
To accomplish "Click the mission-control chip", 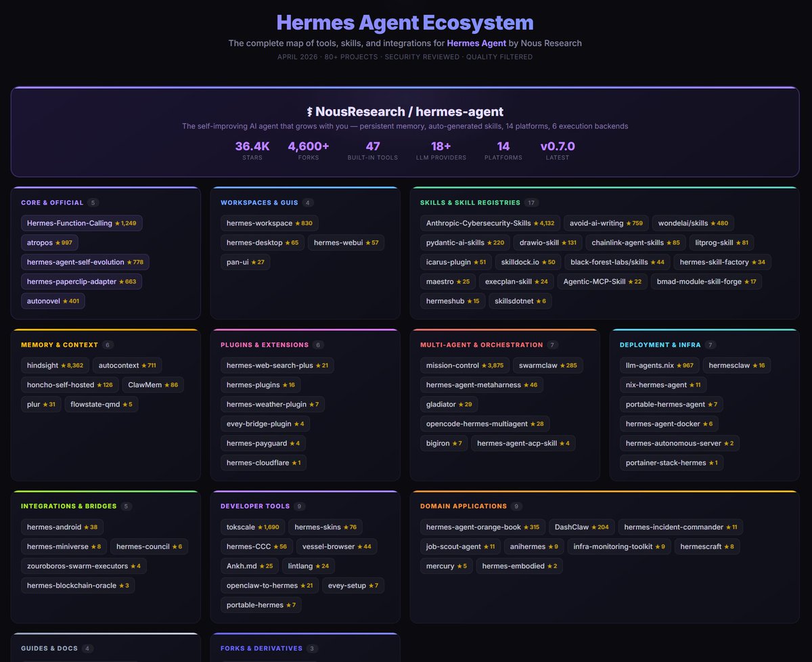I will pos(464,366).
